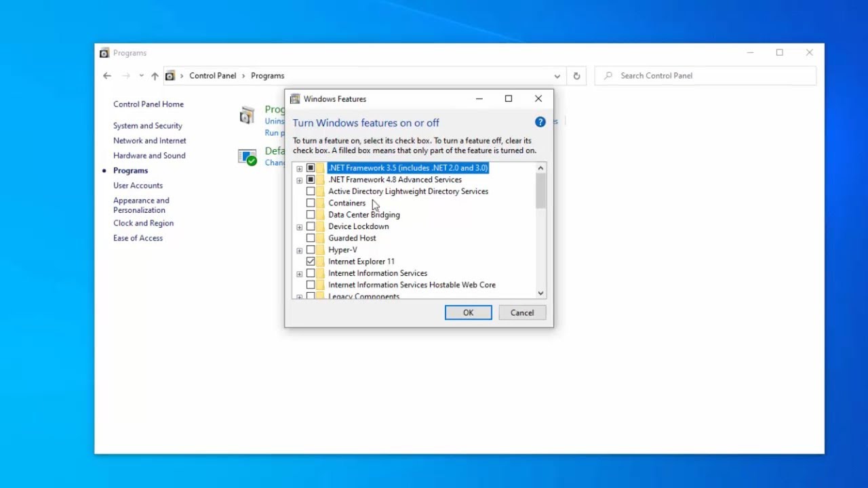
Task: Toggle the .NET Framework 4.8 Advanced Services checkbox
Action: 311,180
